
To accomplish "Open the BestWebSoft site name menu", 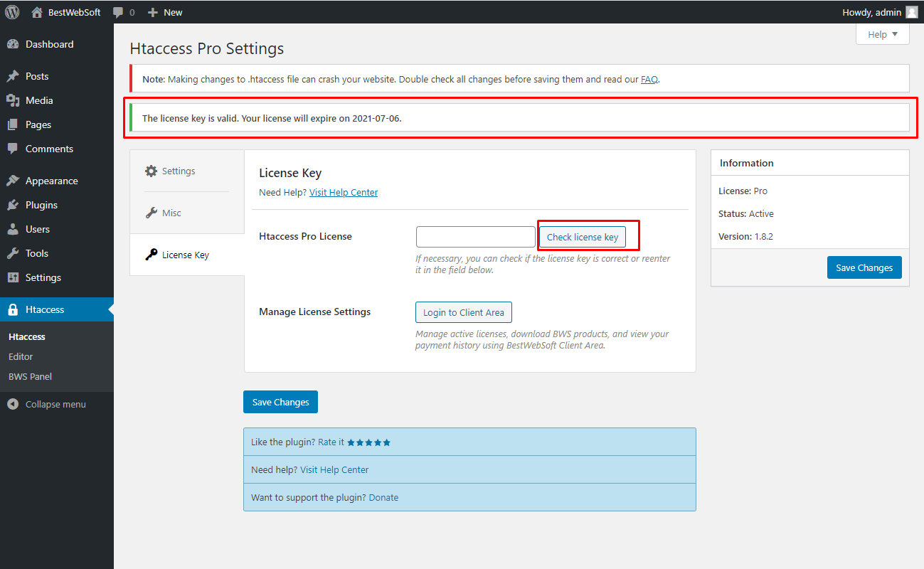I will pyautogui.click(x=66, y=12).
